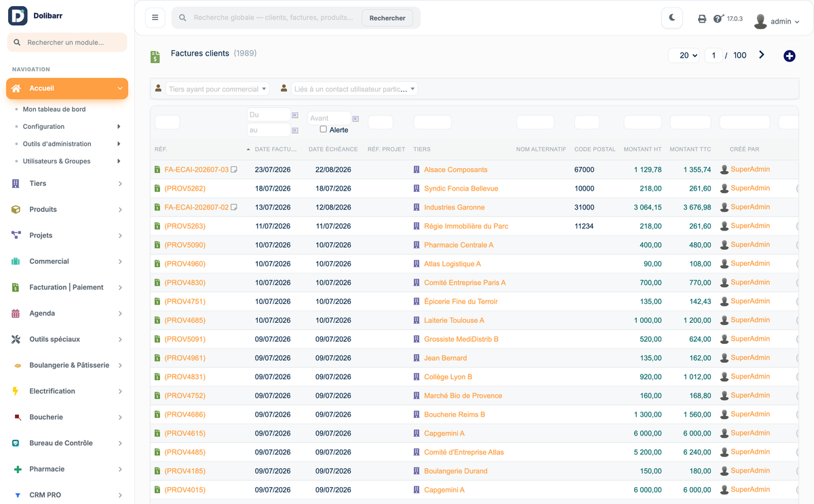The width and height of the screenshot is (814, 504).
Task: Open invoice icon for (PROV5263) row
Action: (157, 227)
